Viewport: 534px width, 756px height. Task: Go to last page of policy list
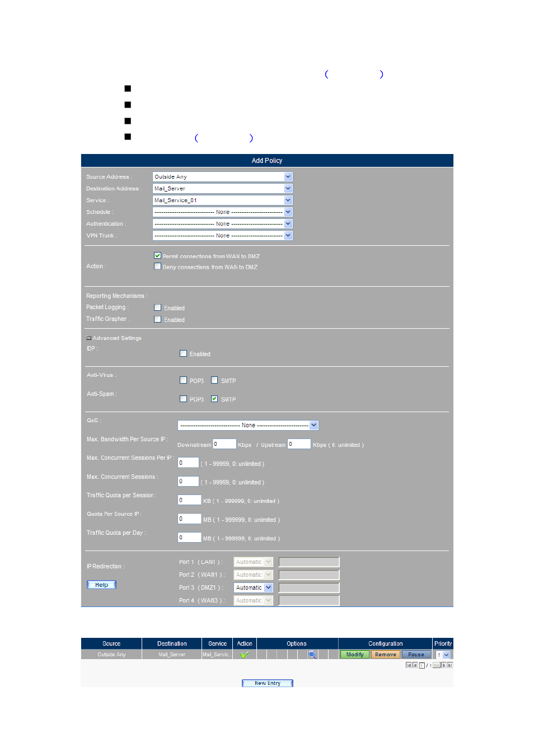[x=450, y=665]
